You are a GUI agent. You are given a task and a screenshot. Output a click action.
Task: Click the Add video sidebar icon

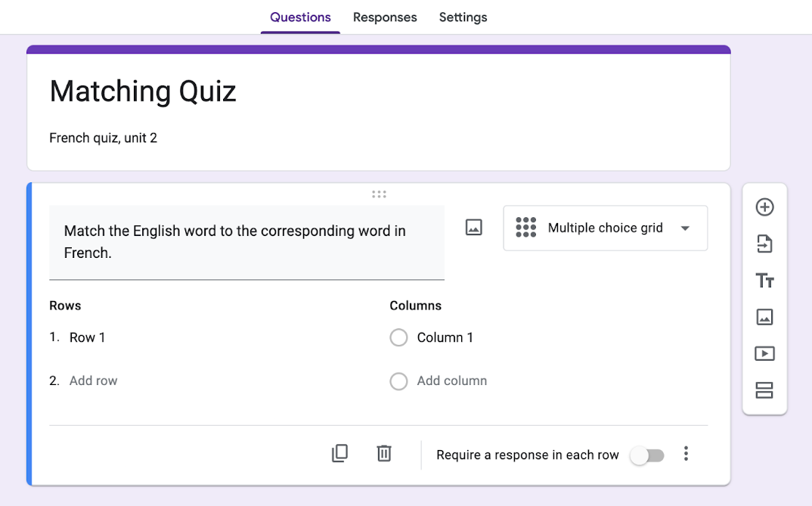[764, 353]
